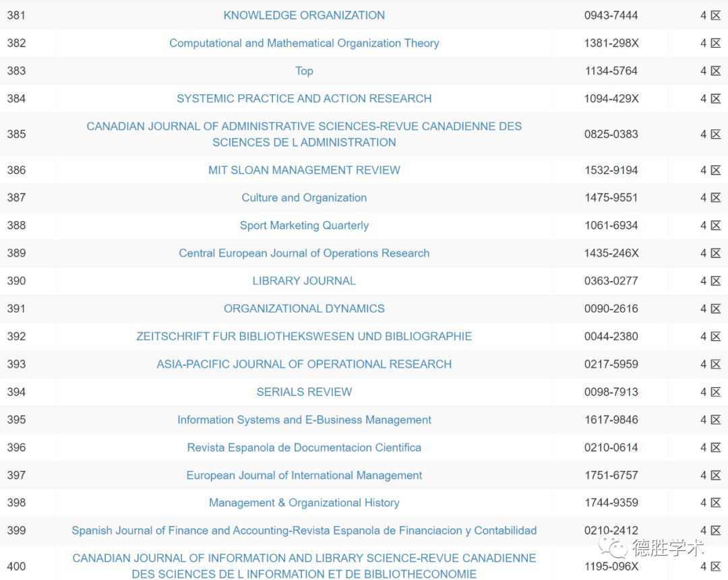Open Culture and Organization journal link

click(304, 197)
